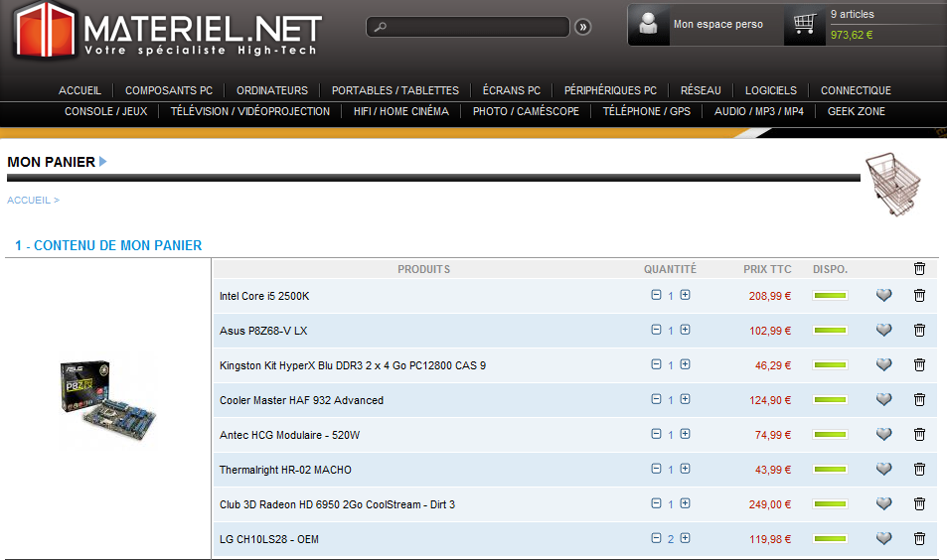The width and height of the screenshot is (947, 560).
Task: Click the Materiel.net logo
Action: click(169, 30)
